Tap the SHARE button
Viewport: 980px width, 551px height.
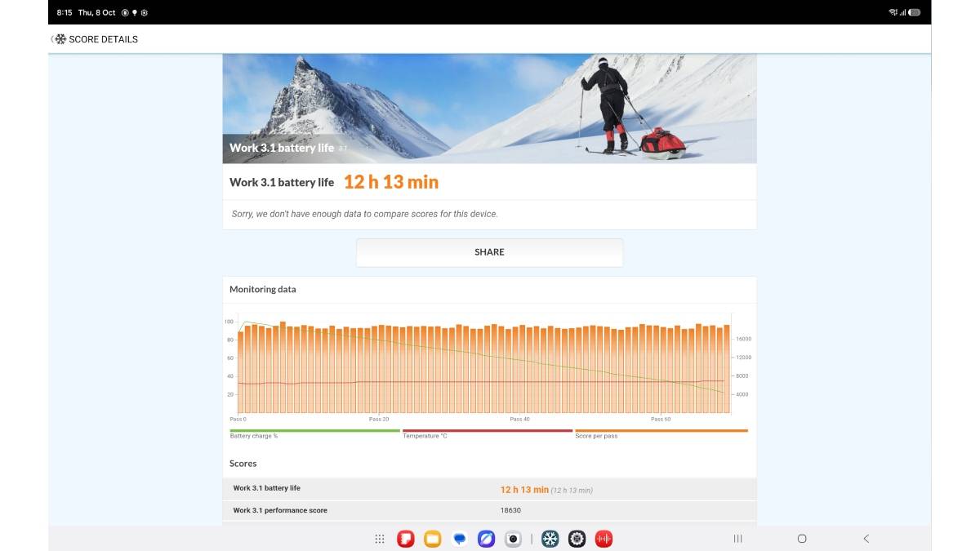[489, 252]
